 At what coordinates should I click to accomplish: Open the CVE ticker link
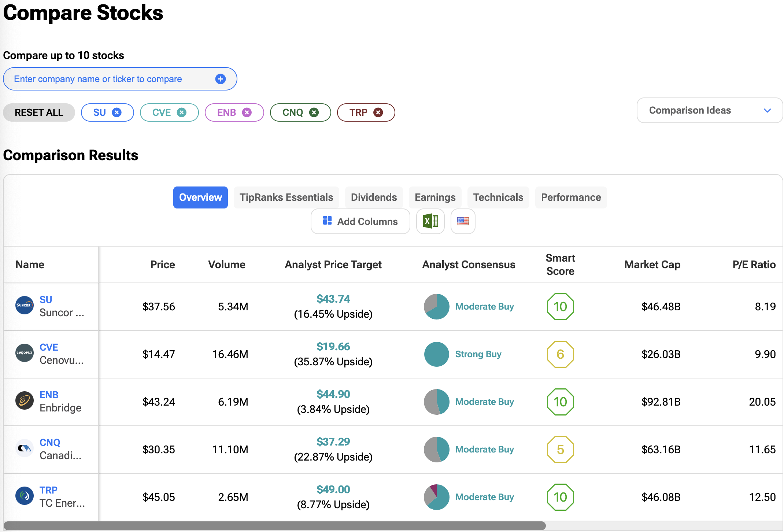point(49,347)
